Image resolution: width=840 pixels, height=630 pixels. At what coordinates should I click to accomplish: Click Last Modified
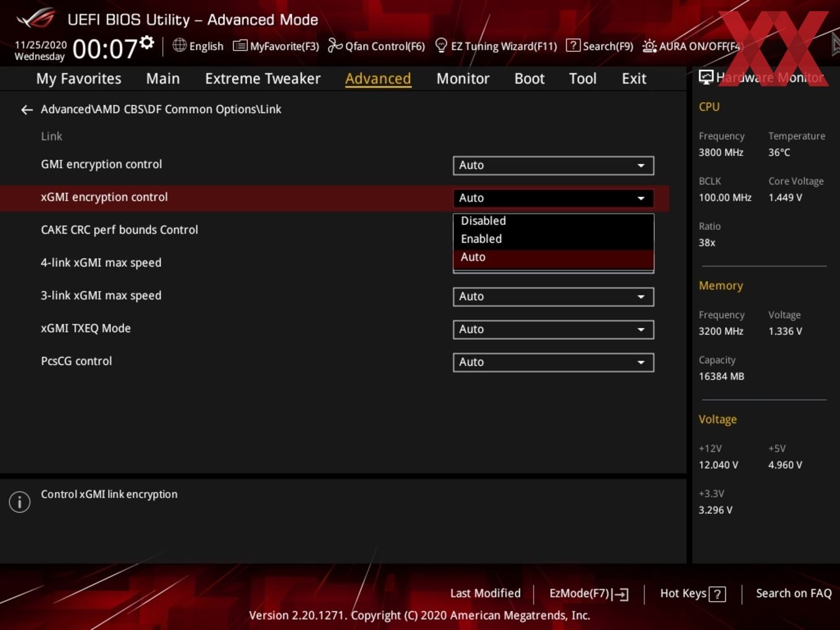tap(485, 594)
